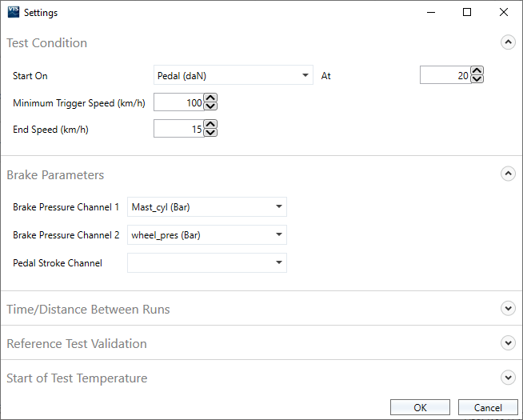Open the Start On dropdown
This screenshot has height=420, width=523.
click(x=233, y=76)
